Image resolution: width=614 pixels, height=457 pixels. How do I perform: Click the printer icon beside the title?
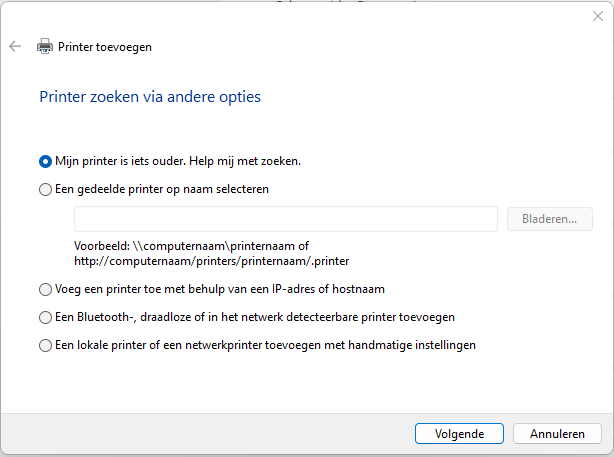(45, 47)
